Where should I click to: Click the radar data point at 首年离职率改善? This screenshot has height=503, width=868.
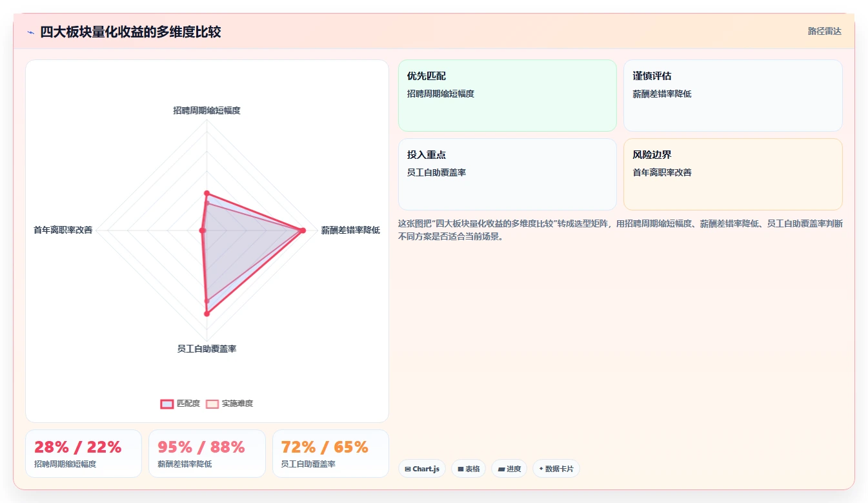click(x=203, y=231)
